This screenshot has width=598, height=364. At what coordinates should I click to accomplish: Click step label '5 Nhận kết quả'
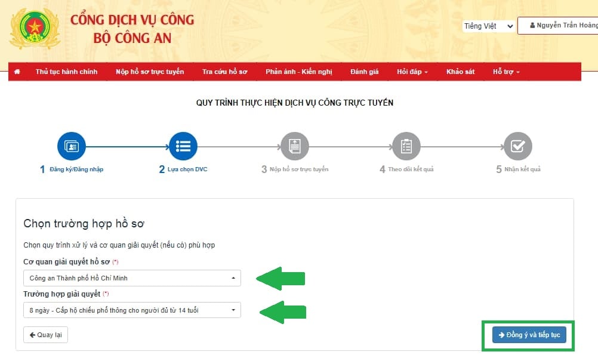point(518,169)
